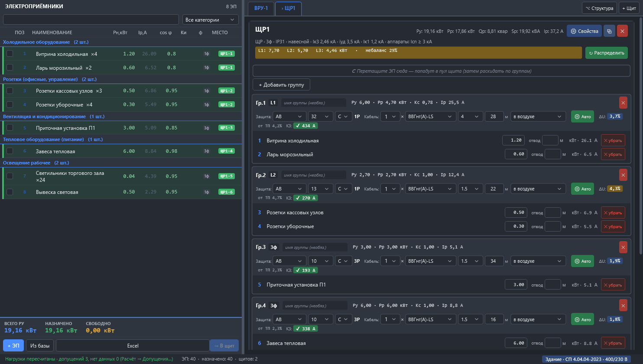Click the Из базы button
The image size is (643, 364).
40,345
